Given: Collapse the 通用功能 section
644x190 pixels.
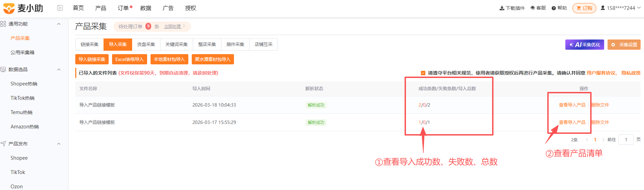Looking at the screenshot, I should tap(59, 24).
